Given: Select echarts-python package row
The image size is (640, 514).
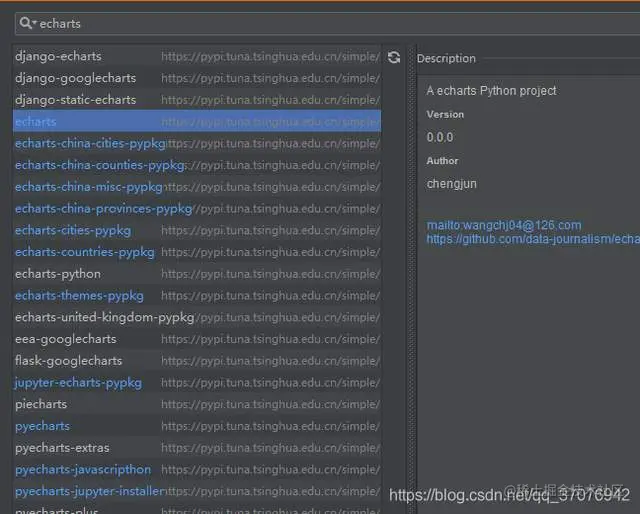Looking at the screenshot, I should tap(197, 274).
